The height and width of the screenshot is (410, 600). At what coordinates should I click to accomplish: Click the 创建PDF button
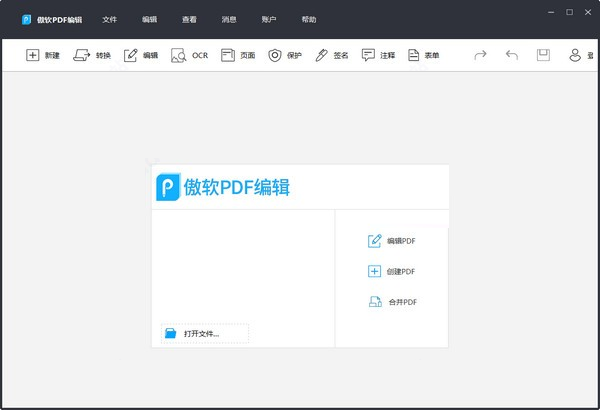(392, 271)
